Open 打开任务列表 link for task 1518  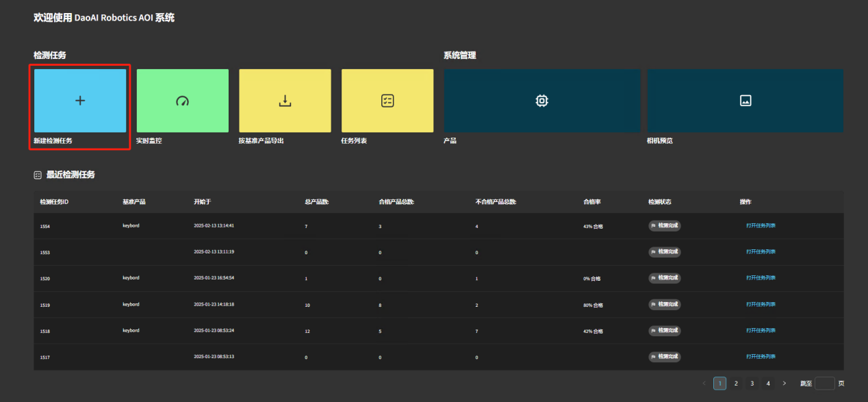coord(761,331)
